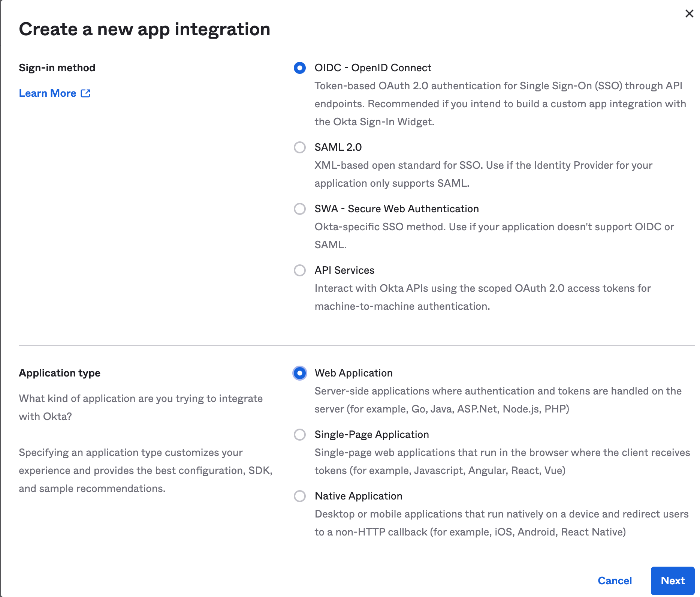
Task: Select the SAML 2.0 sign-in method
Action: [x=299, y=148]
